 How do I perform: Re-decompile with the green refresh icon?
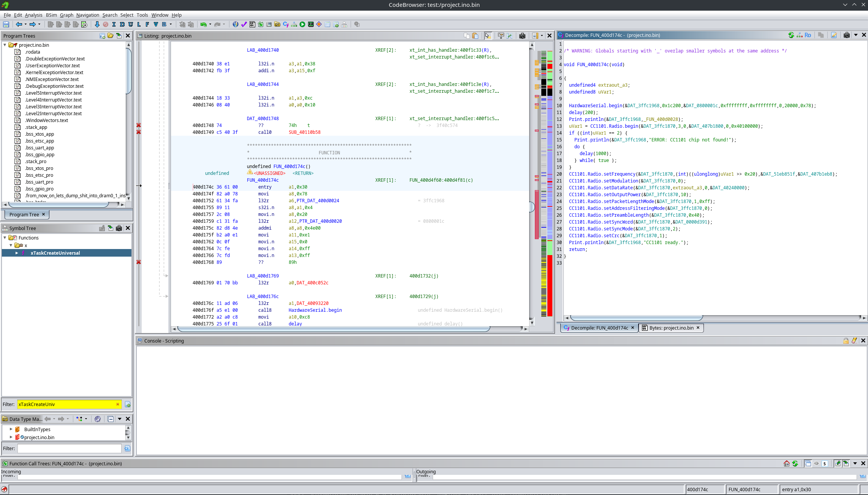point(791,36)
